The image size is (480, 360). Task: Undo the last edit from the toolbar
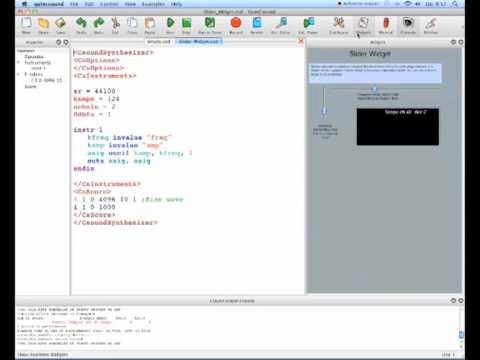(81, 26)
